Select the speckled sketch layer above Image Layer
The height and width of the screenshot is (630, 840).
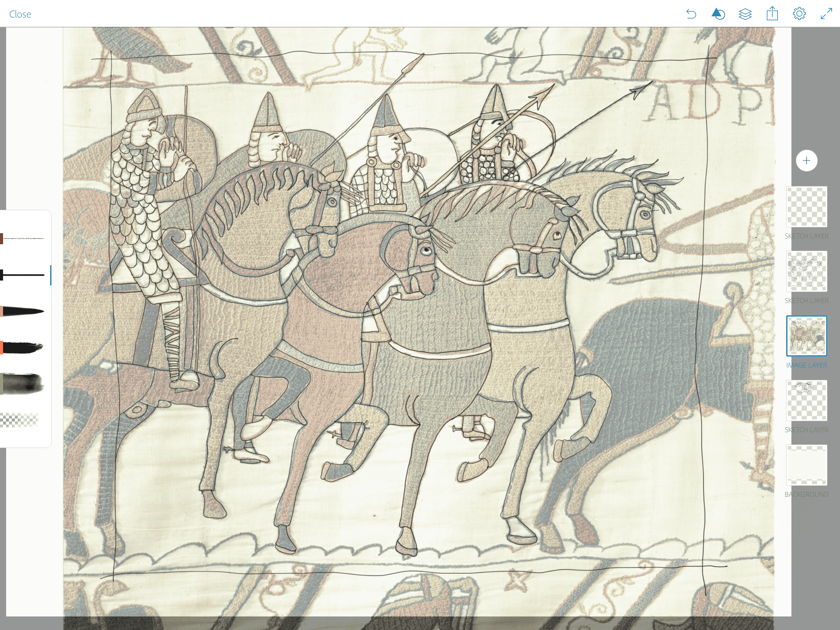(806, 271)
